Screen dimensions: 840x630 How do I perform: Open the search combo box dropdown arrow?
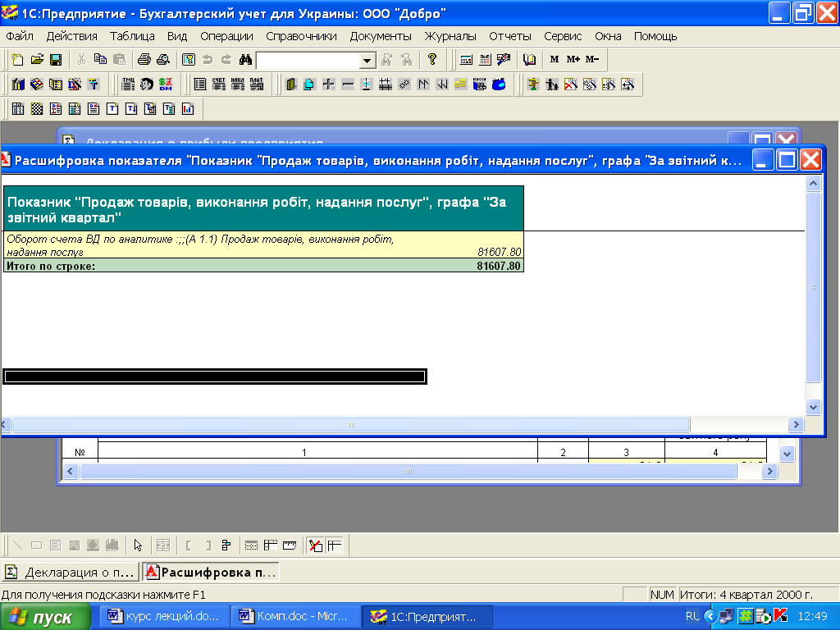pos(367,61)
